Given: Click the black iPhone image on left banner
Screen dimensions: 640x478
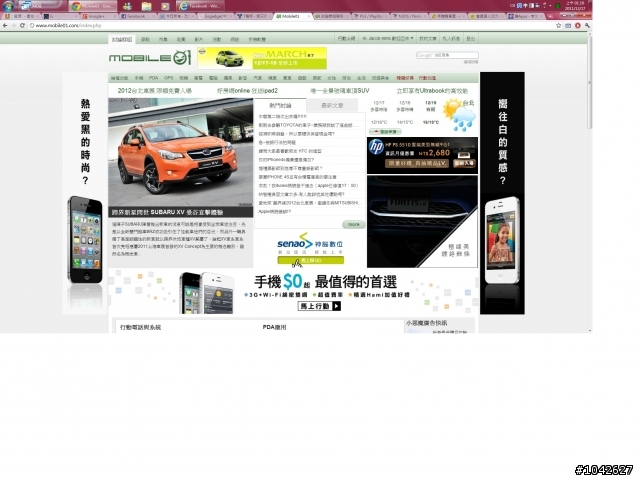Looking at the screenshot, I should point(85,240).
